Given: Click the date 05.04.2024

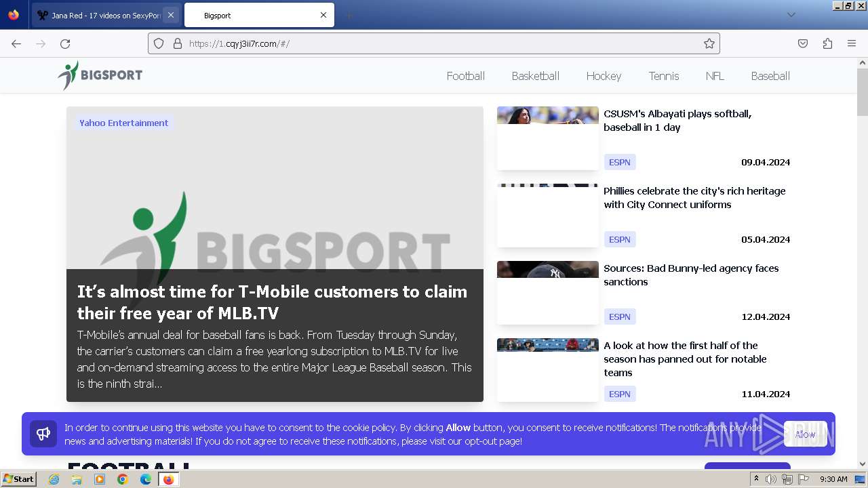Looking at the screenshot, I should 766,239.
